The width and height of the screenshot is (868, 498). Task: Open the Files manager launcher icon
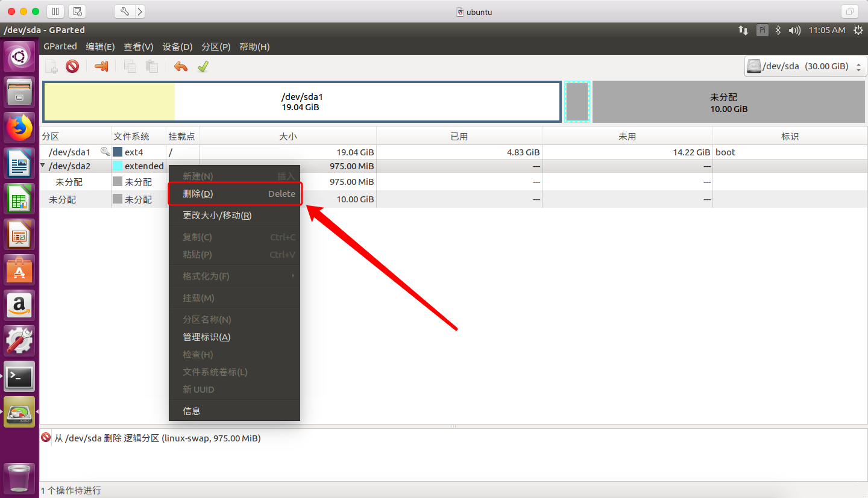pos(19,92)
